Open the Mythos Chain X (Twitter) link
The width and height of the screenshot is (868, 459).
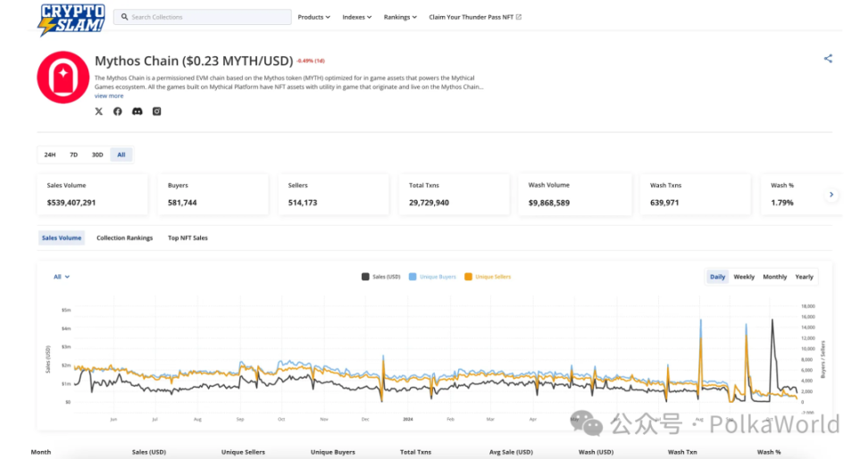coord(99,111)
